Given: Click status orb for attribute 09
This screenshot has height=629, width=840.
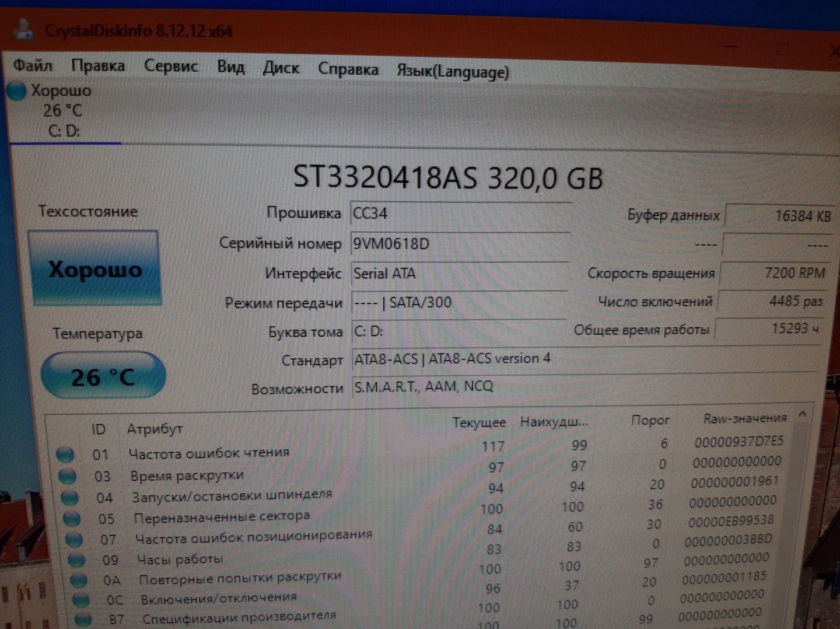Looking at the screenshot, I should coord(77,560).
